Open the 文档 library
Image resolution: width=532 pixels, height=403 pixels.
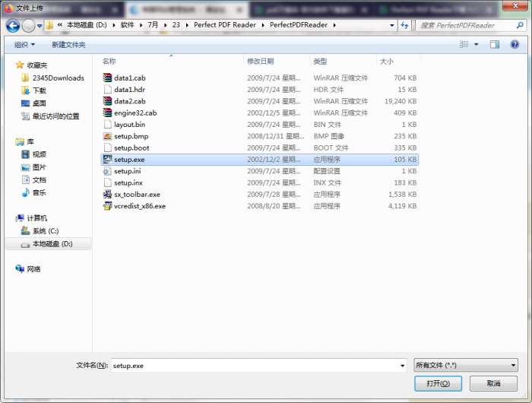coord(39,180)
